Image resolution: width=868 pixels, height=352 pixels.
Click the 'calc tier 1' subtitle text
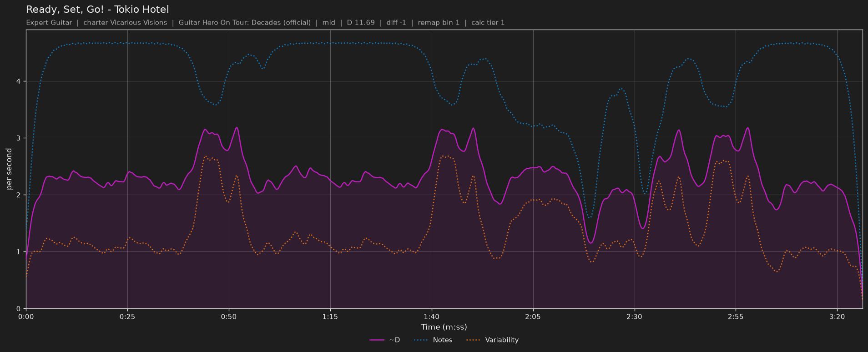488,23
